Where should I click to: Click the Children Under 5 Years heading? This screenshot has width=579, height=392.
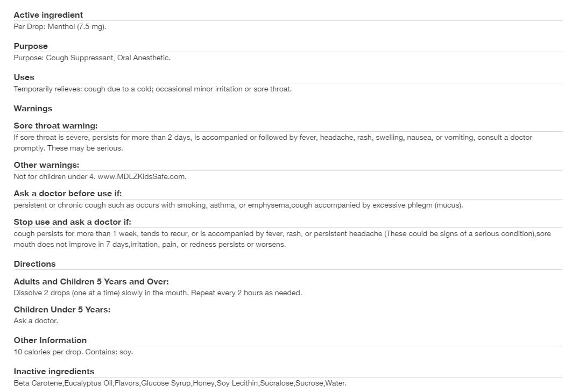[x=62, y=310]
